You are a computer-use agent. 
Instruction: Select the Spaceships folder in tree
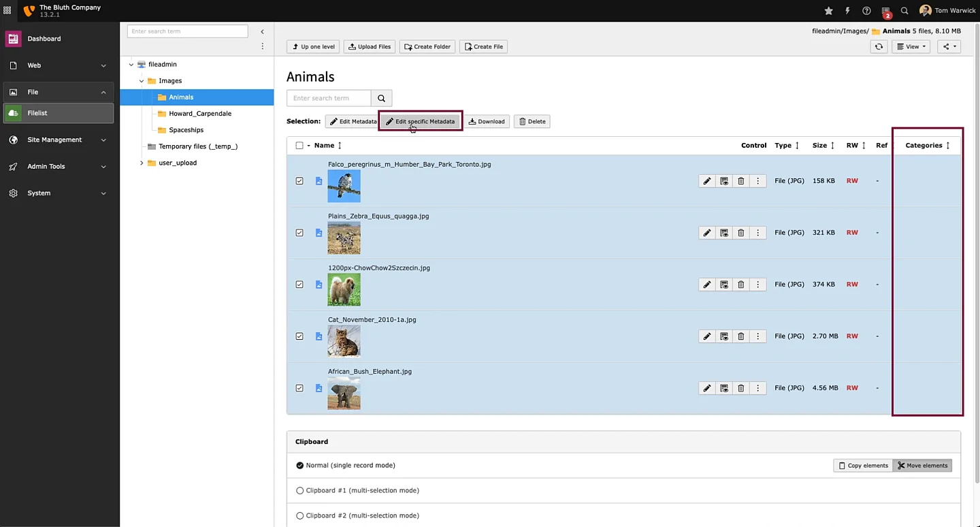tap(186, 130)
